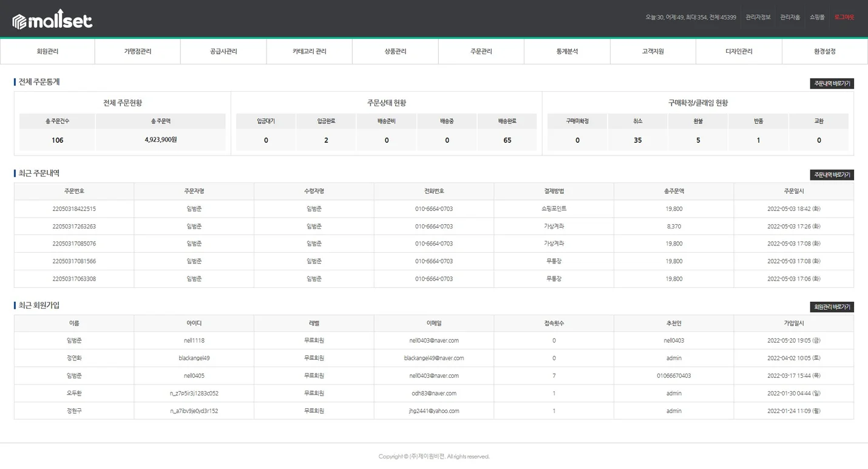
Task: Open the 가맹점관리 menu
Action: (x=138, y=52)
